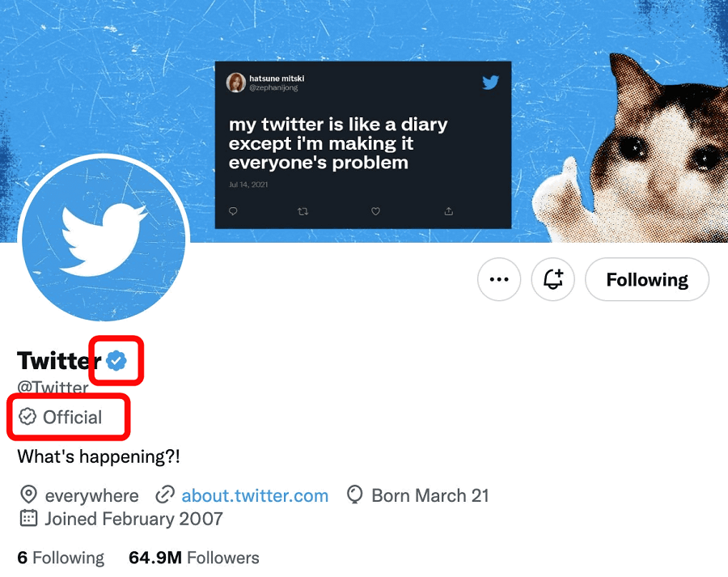Click the chain link icon beside the website
Viewport: 728px width, 577px height.
(165, 495)
